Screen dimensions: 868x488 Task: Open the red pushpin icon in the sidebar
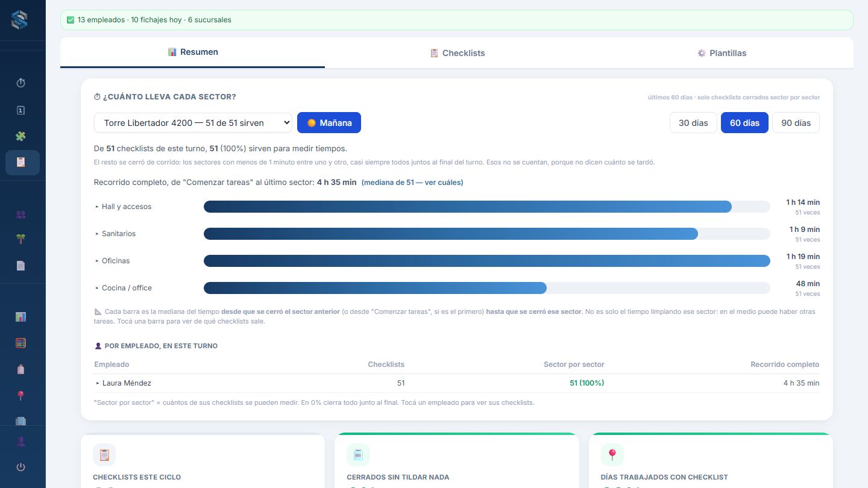click(21, 395)
